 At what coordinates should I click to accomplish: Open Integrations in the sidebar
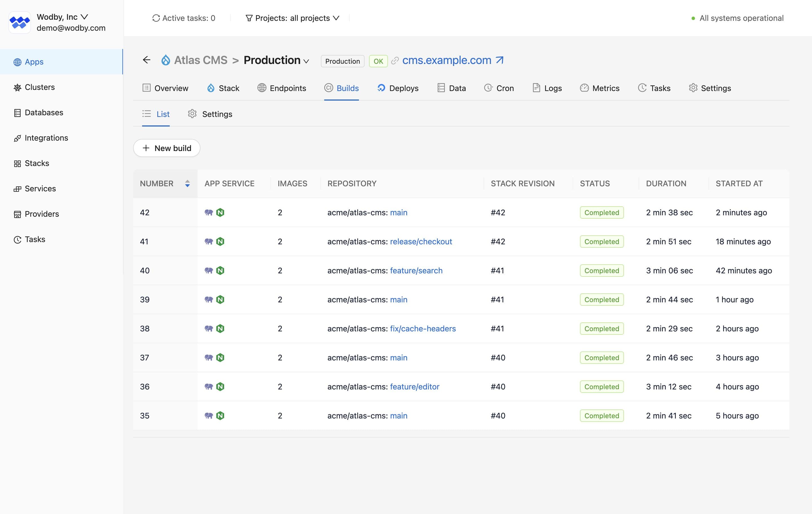(61, 138)
